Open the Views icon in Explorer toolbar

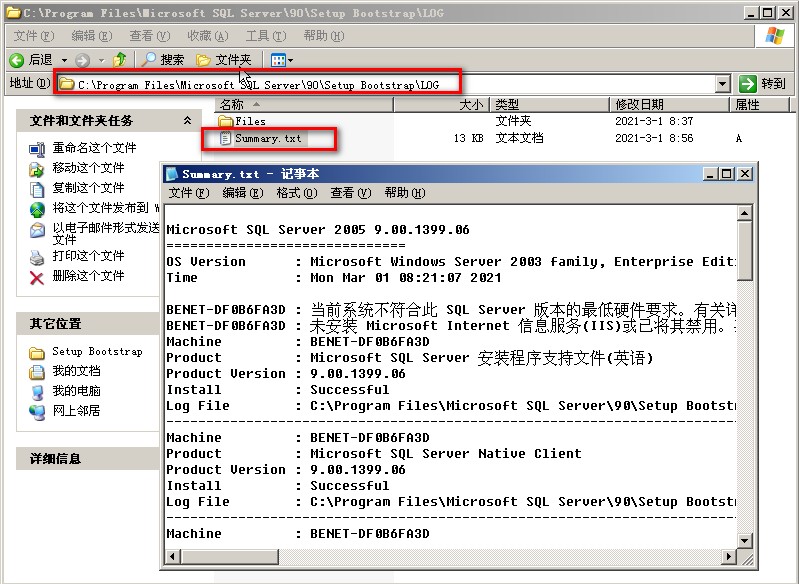click(278, 60)
